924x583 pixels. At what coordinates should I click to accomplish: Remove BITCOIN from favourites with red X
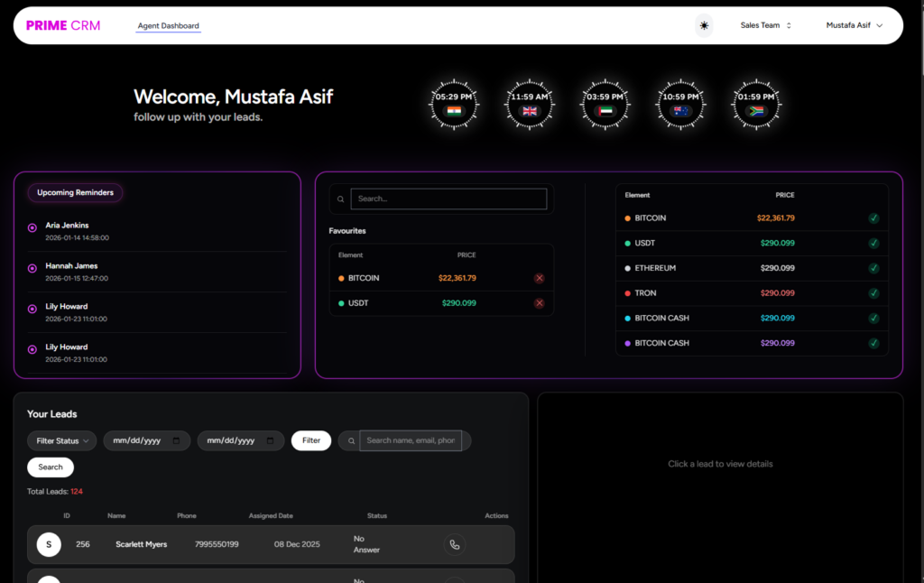tap(540, 278)
